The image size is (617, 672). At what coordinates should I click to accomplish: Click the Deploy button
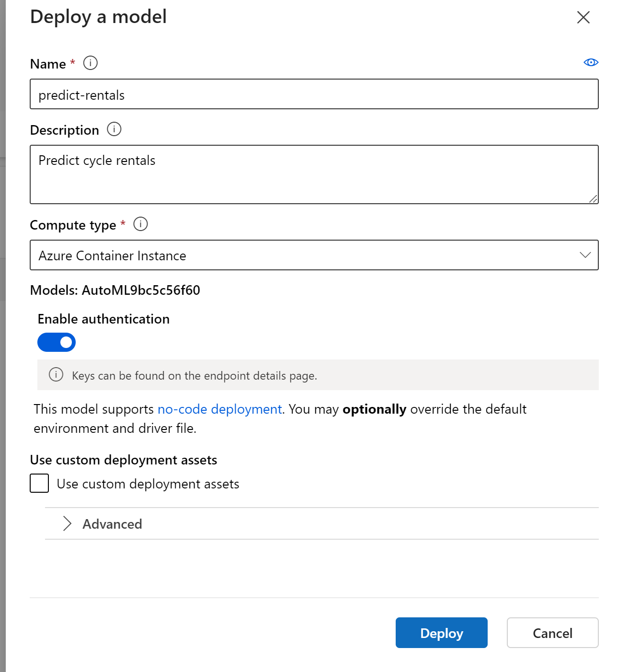pos(441,633)
